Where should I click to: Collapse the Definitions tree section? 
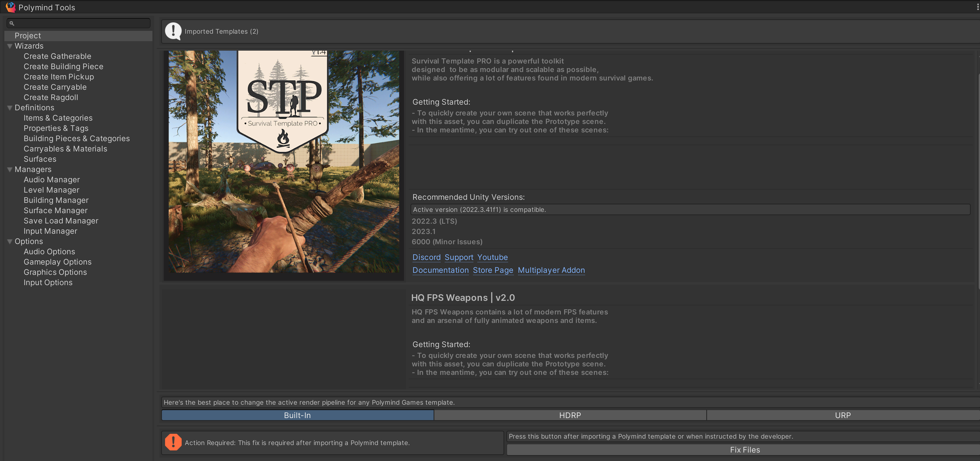pyautogui.click(x=10, y=108)
